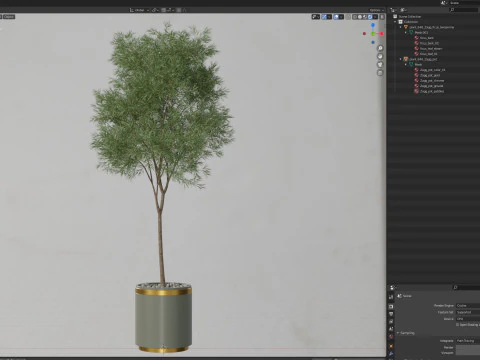480x360 pixels.
Task: Open the snapping options dropdown
Action: (170, 10)
